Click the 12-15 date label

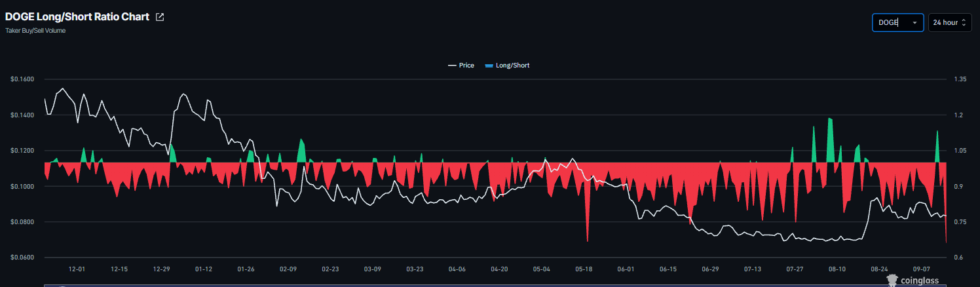coord(120,269)
